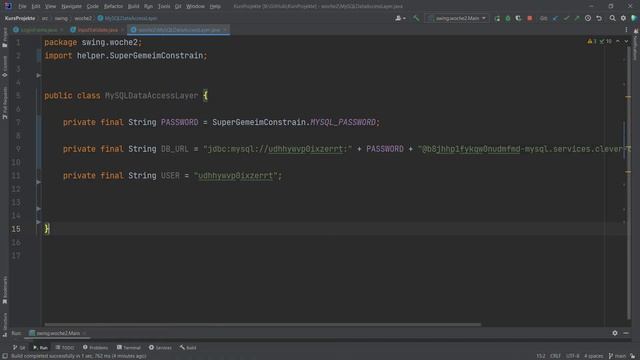640x360 pixels.
Task: Expand the folded code near line 14
Action: [38, 222]
